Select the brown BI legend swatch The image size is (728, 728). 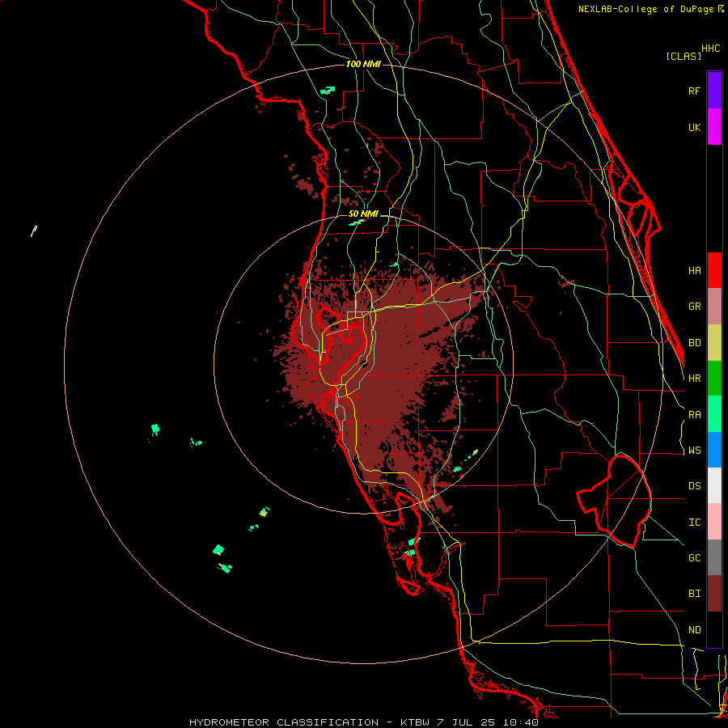coord(714,594)
